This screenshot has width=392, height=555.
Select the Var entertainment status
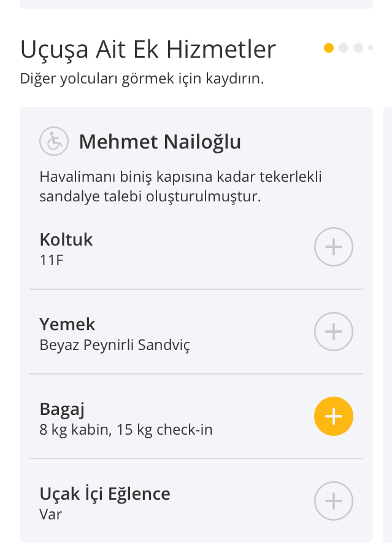50,514
